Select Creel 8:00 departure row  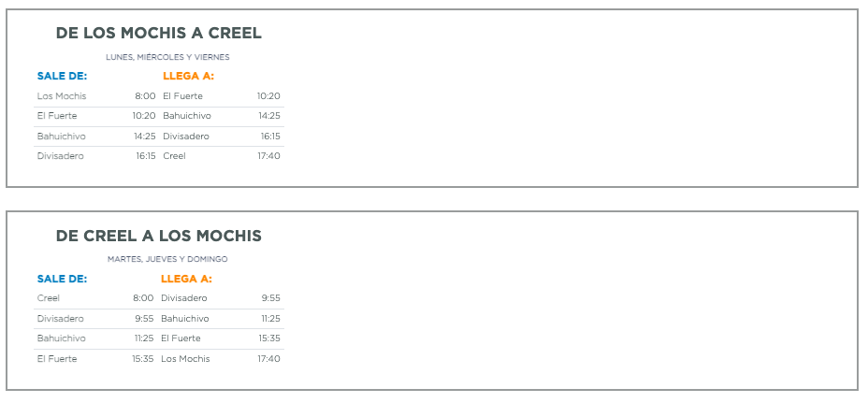95,298
